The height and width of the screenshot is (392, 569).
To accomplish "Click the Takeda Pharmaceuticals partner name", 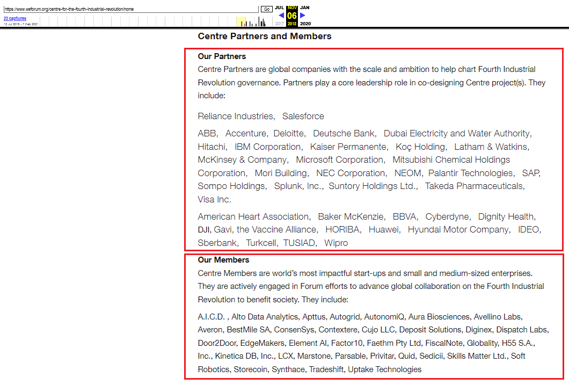I will coord(473,186).
